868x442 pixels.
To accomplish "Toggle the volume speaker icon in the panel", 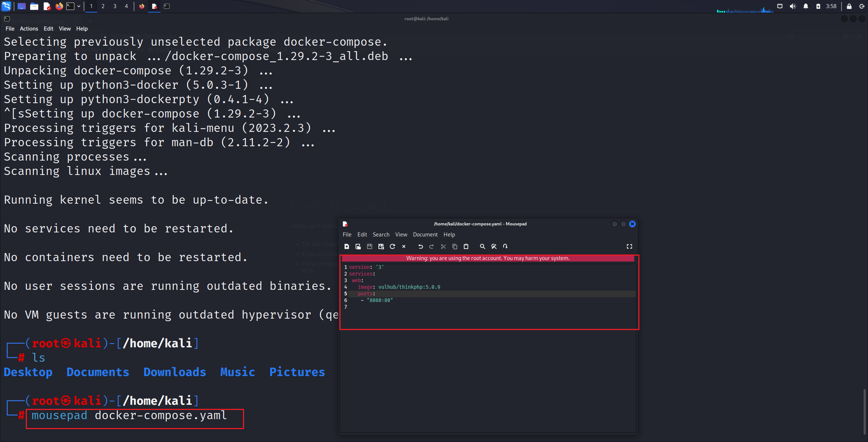I will 793,6.
